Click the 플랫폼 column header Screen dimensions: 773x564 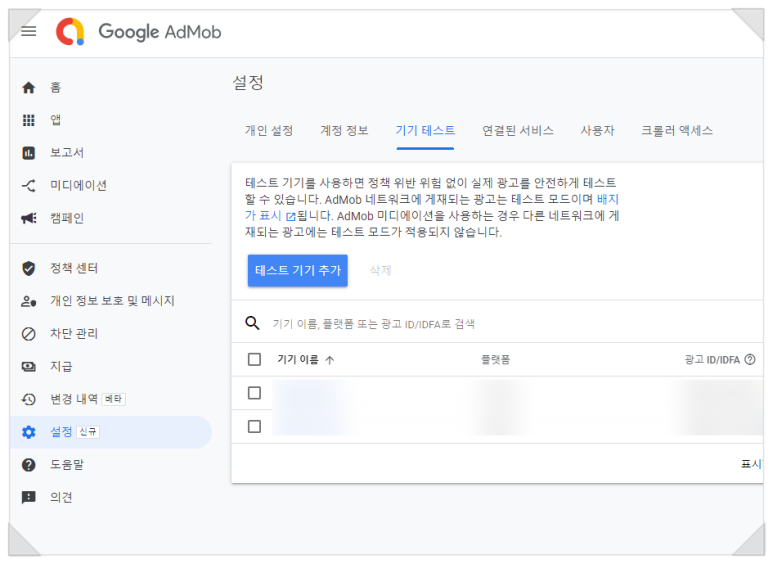click(495, 359)
